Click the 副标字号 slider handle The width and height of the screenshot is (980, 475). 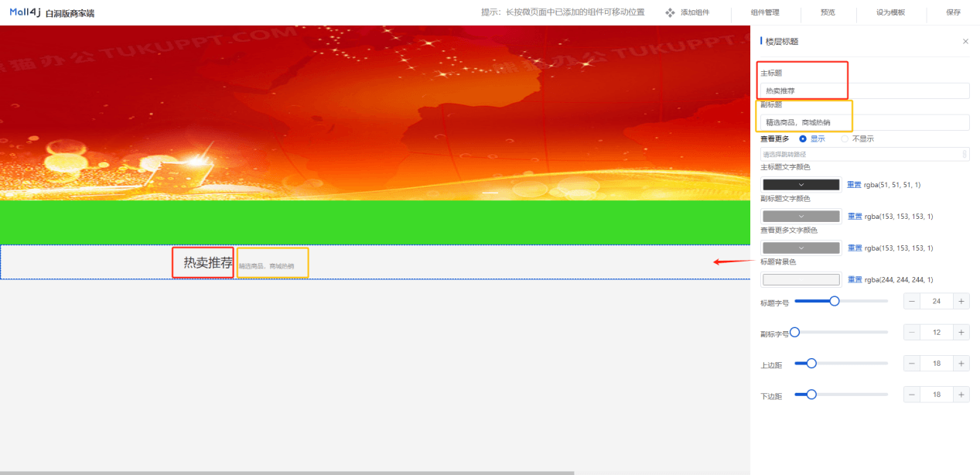tap(794, 332)
